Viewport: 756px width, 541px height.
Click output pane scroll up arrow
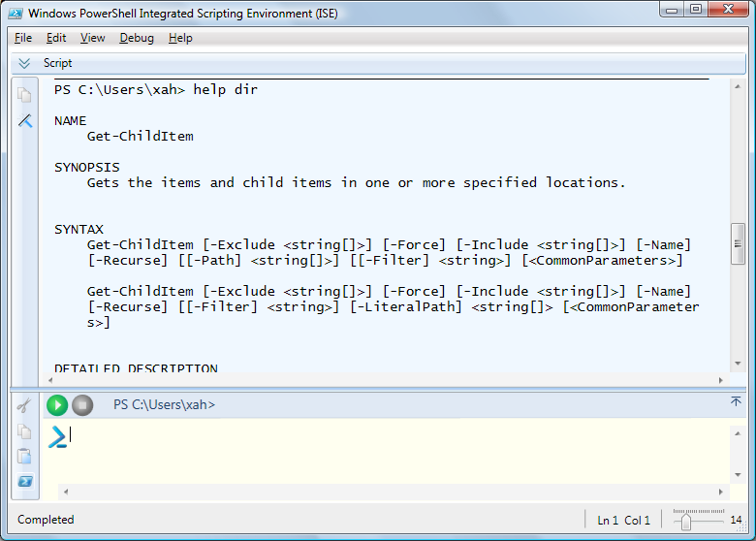tap(738, 87)
